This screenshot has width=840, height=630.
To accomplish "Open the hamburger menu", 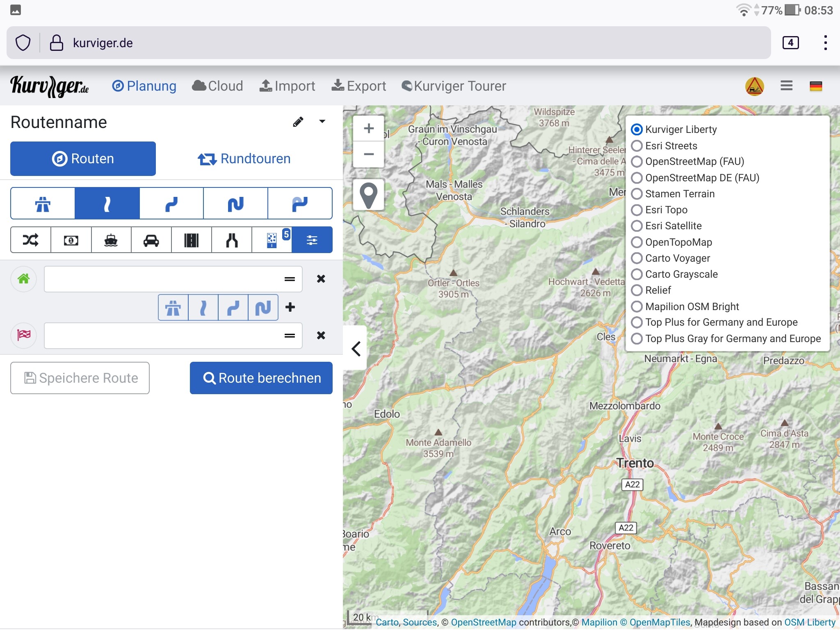I will point(786,86).
